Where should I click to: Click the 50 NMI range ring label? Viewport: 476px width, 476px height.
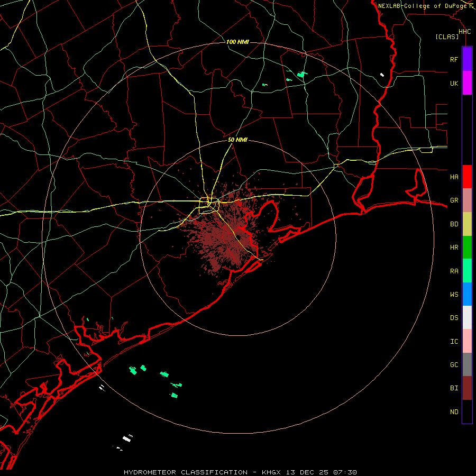(237, 140)
